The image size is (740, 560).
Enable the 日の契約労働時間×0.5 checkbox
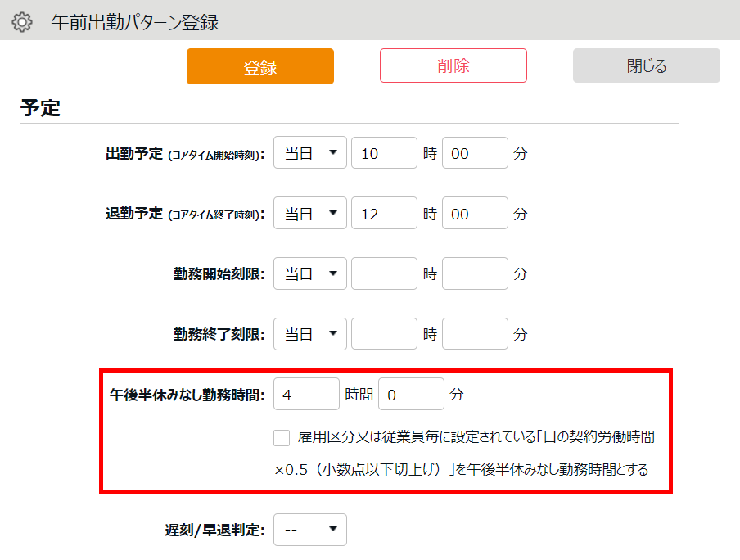pyautogui.click(x=282, y=438)
